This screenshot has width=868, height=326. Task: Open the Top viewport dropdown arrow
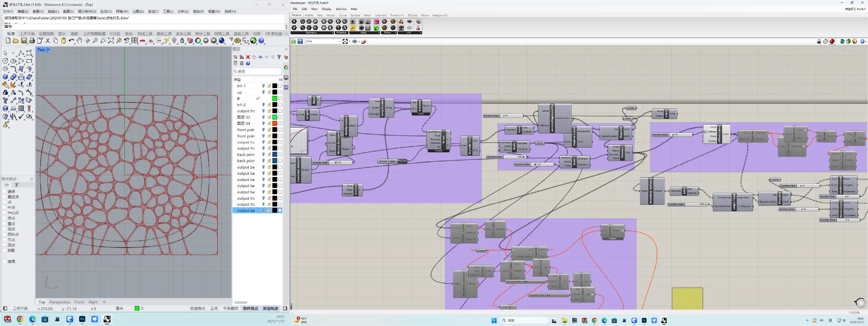click(48, 49)
